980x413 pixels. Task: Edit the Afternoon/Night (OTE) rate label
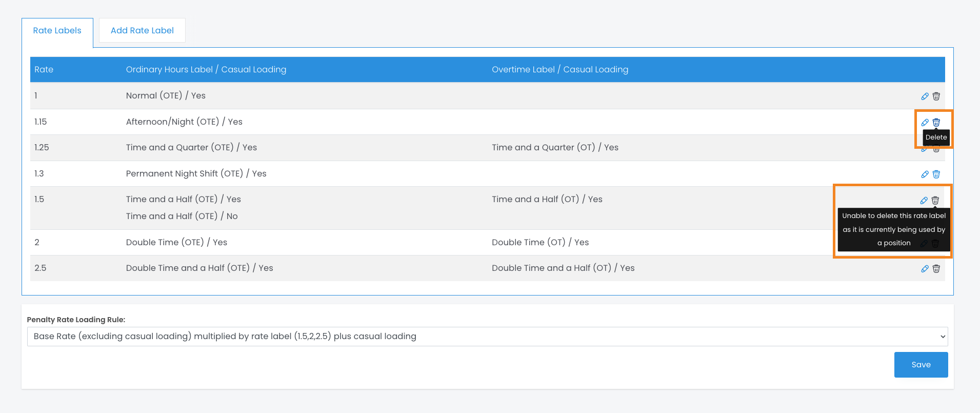tap(925, 123)
